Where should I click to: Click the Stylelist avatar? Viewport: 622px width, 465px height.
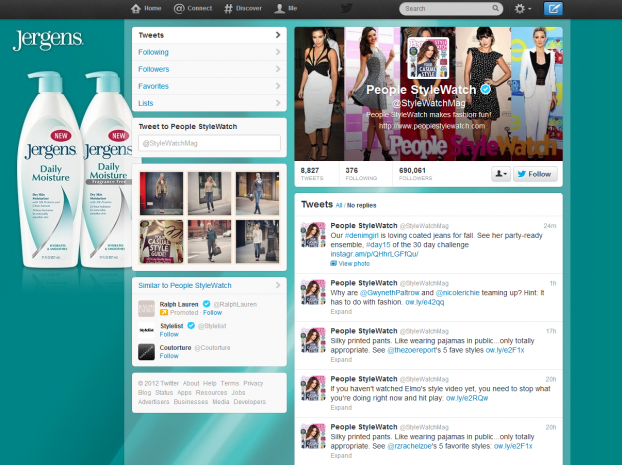146,330
